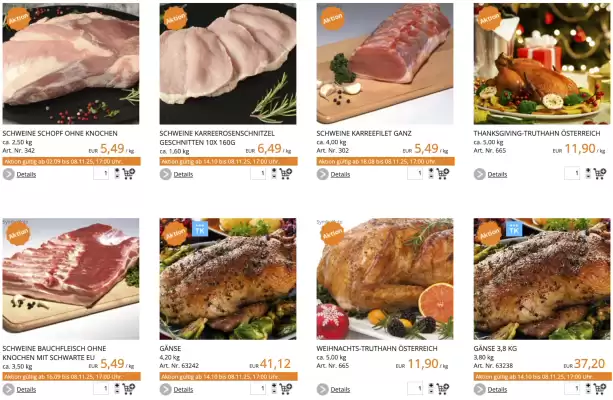Add Gänse 4,20 kg to cart
The width and height of the screenshot is (613, 400).
(x=286, y=389)
